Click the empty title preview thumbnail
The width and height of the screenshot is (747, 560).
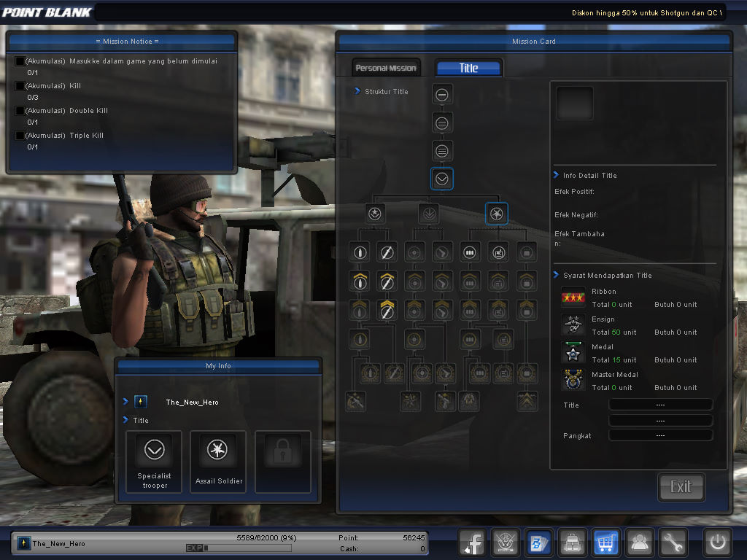pos(575,103)
